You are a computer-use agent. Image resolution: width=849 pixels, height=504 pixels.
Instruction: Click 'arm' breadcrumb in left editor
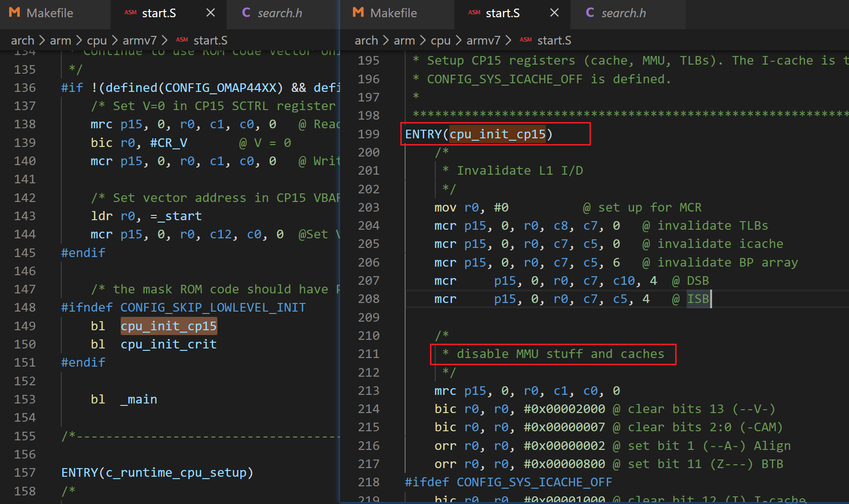point(60,41)
